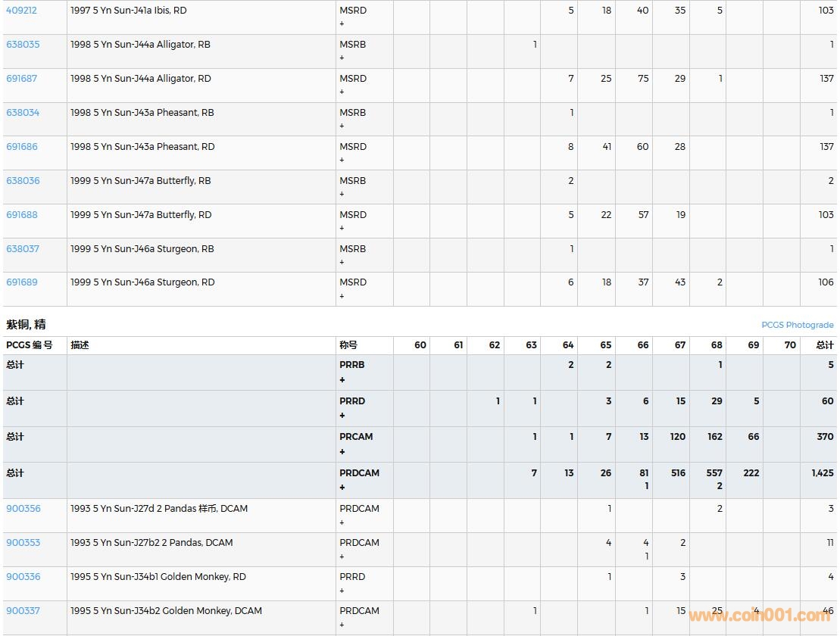Expand plus sign under PRRD total row
This screenshot has height=636, width=840.
click(342, 416)
